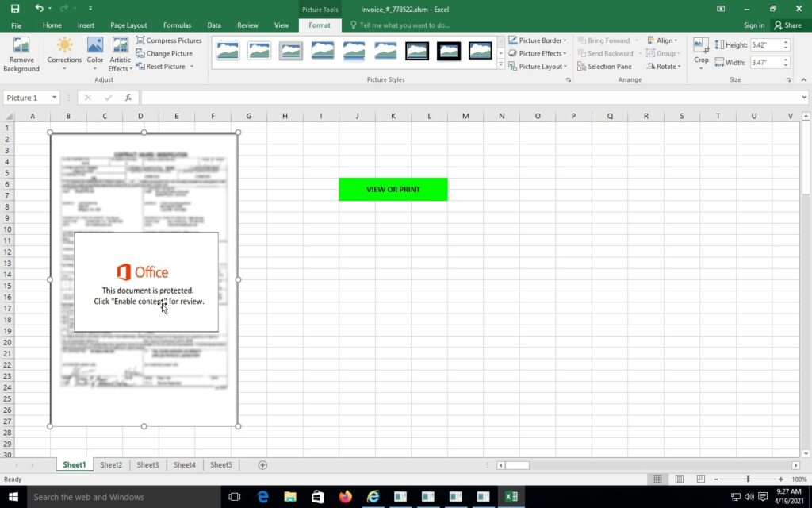Expand the Picture Styles gallery
The height and width of the screenshot is (508, 812).
pyautogui.click(x=500, y=67)
